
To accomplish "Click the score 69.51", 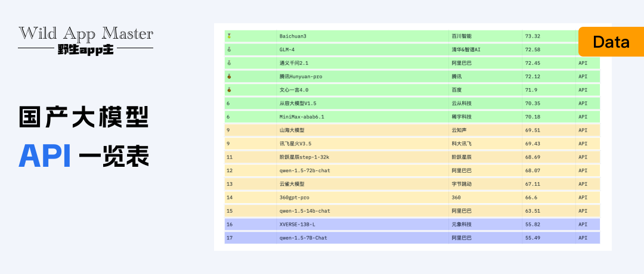I will coord(532,130).
